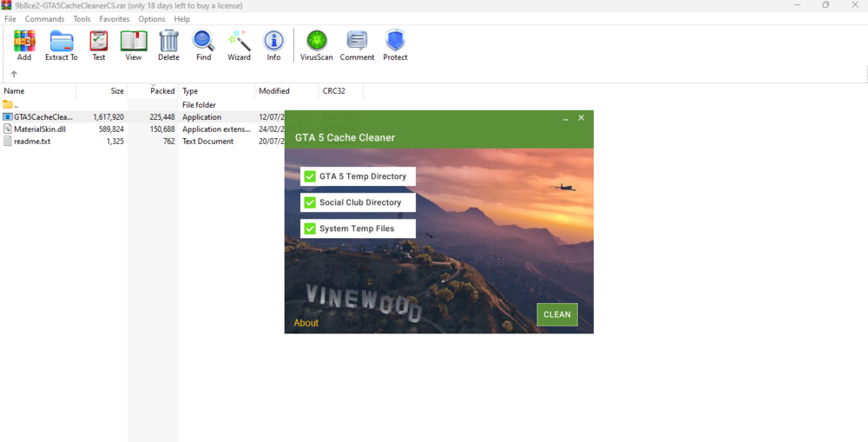The height and width of the screenshot is (442, 868).
Task: Select the readme.txt file name
Action: click(32, 142)
